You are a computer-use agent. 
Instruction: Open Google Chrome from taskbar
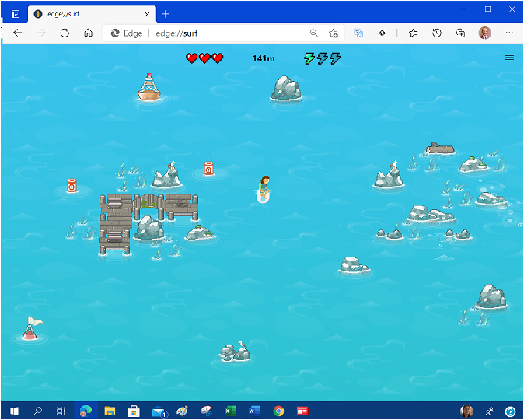[x=278, y=411]
